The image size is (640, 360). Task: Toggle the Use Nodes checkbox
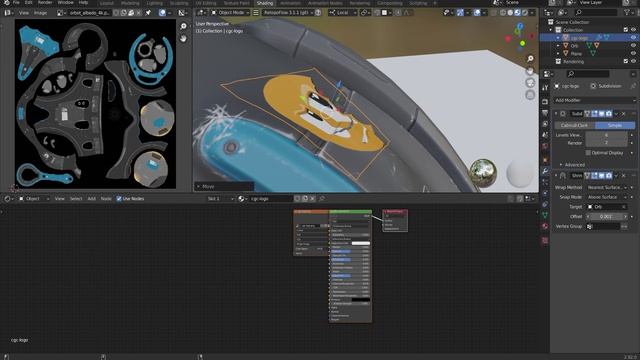click(119, 199)
